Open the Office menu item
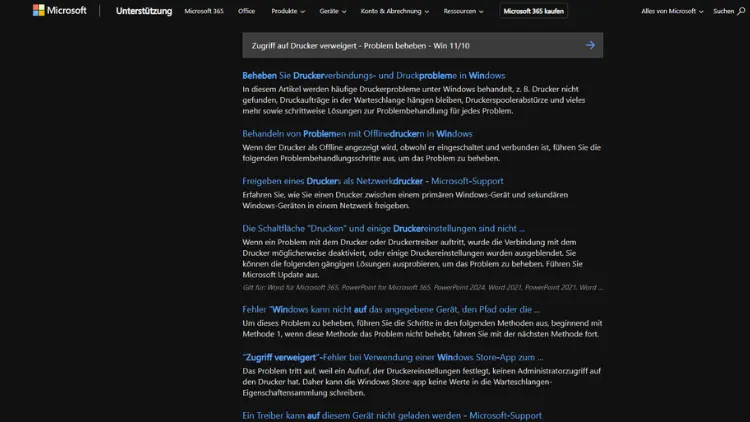 pos(246,11)
